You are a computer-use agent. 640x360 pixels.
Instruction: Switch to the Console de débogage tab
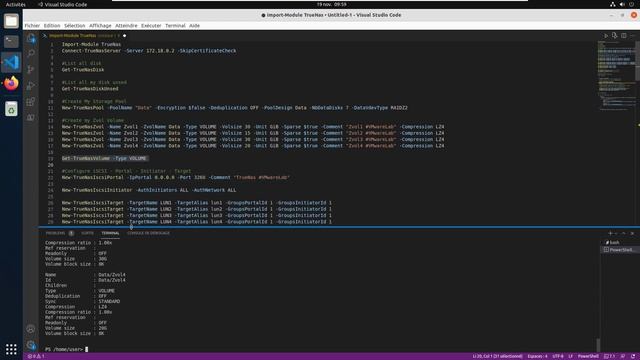point(148,233)
